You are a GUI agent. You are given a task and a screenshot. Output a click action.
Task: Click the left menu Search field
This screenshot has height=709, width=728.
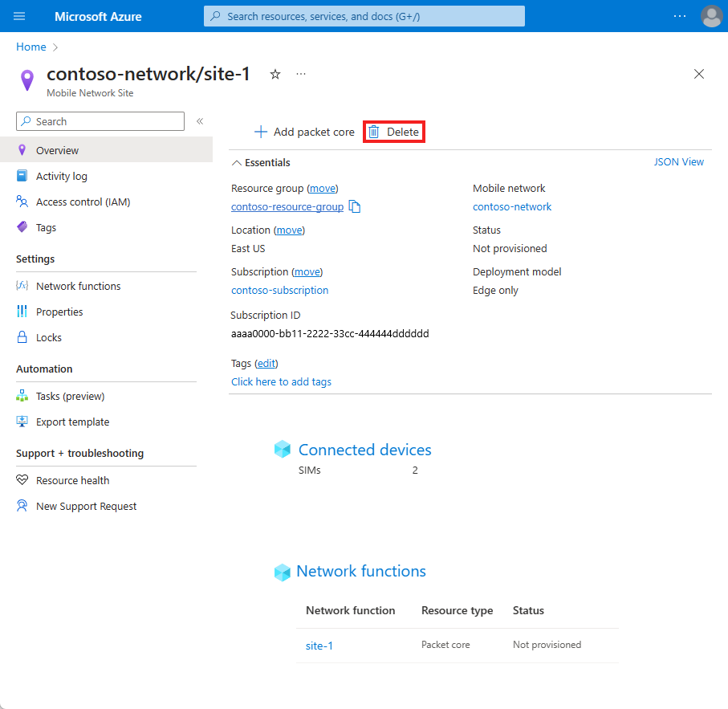[x=100, y=121]
